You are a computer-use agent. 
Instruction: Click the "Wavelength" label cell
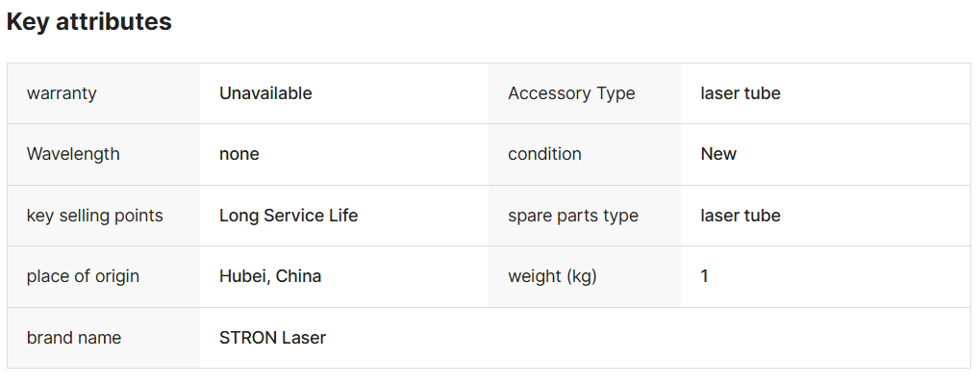click(x=73, y=154)
